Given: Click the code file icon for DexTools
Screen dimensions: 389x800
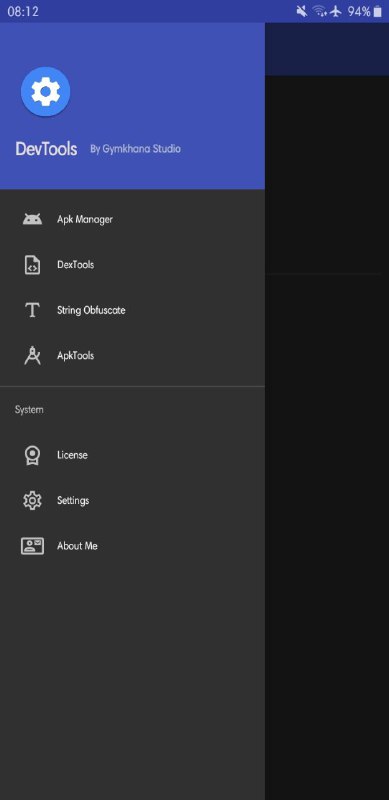Looking at the screenshot, I should point(32,265).
